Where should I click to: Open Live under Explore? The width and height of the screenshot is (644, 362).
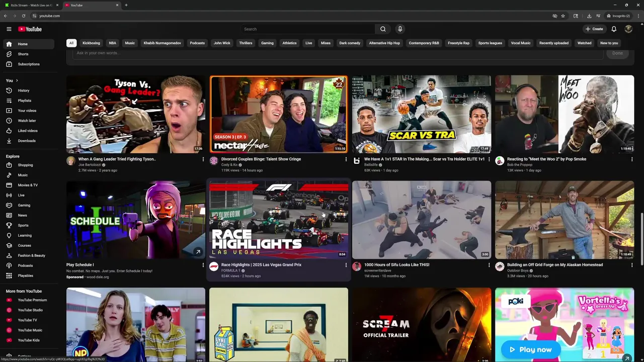[28, 195]
